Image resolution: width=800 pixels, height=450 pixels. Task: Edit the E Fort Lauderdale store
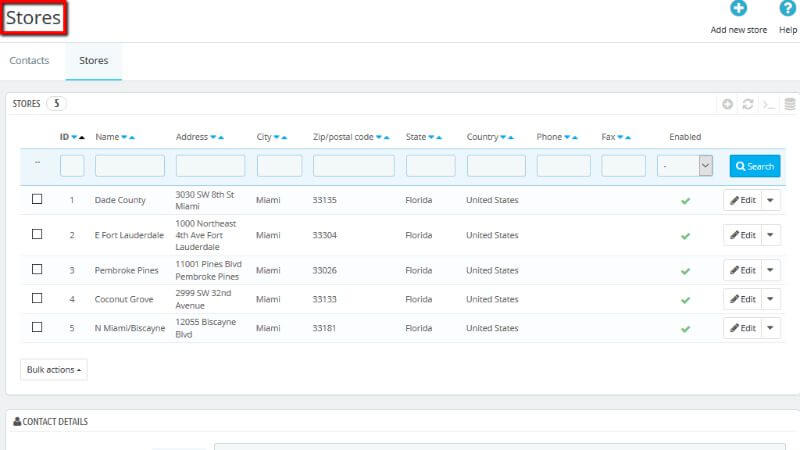click(742, 235)
